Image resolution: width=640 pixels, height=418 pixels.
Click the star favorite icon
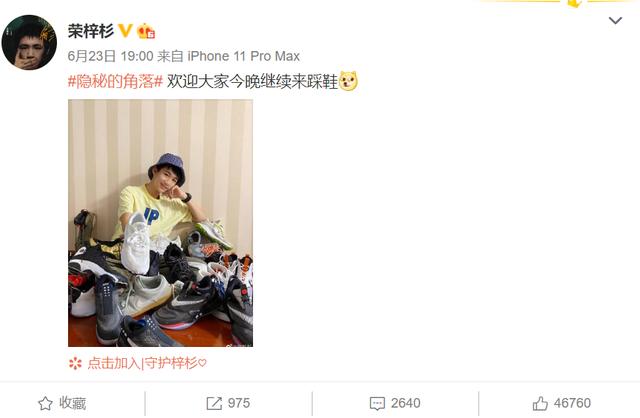click(x=45, y=403)
